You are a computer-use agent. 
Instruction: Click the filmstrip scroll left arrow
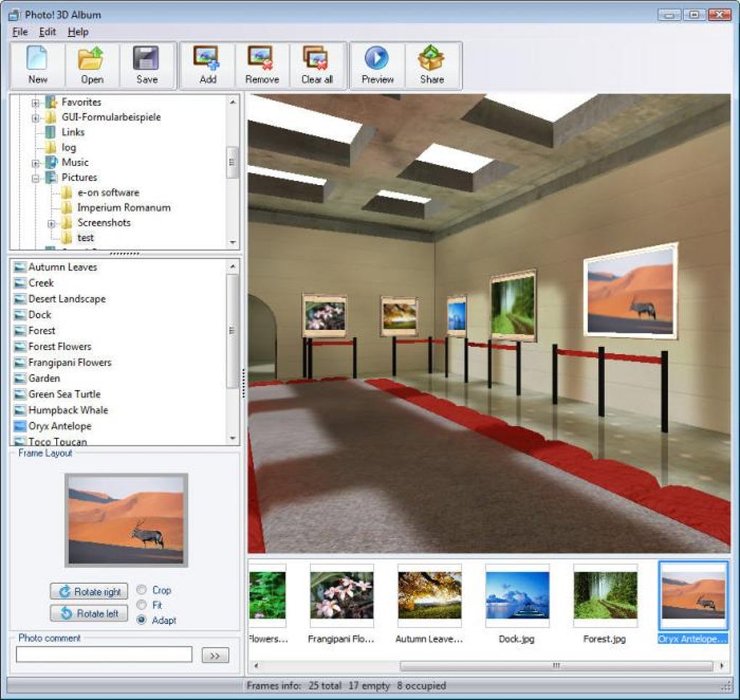256,665
